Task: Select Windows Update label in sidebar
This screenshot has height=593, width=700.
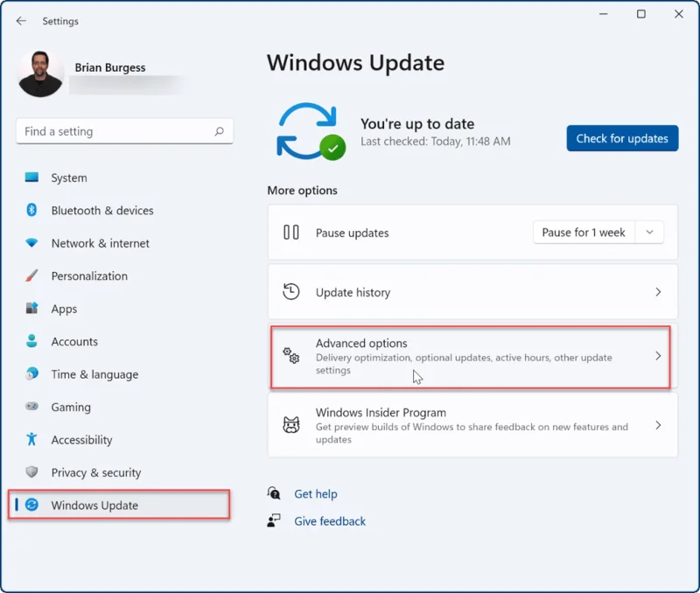Action: tap(94, 505)
